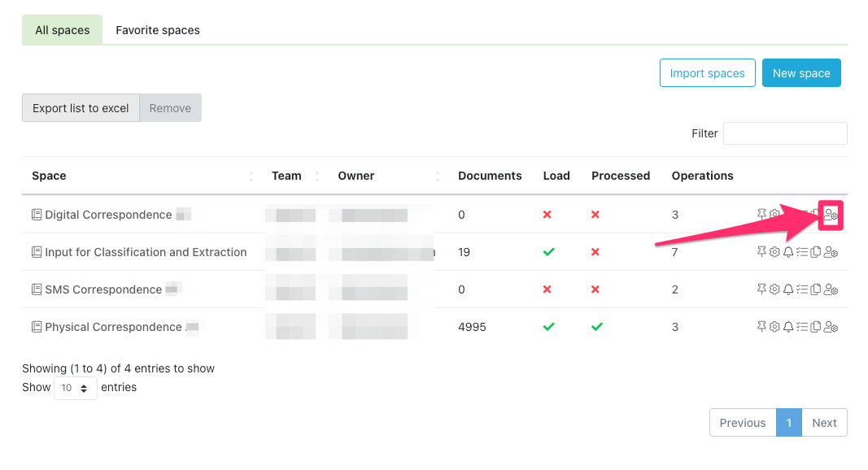Click Export list to excel
868x470 pixels.
point(81,108)
